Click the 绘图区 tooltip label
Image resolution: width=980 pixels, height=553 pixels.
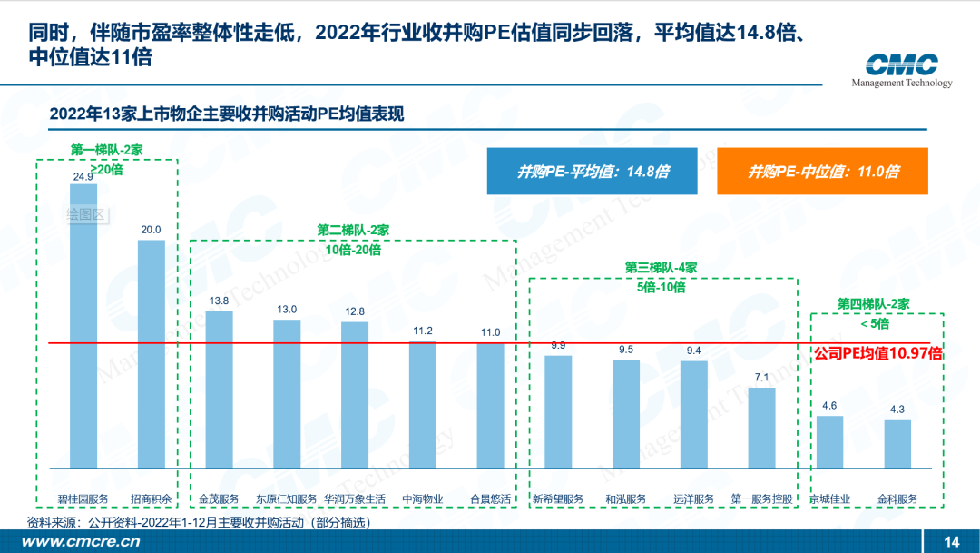click(x=86, y=215)
